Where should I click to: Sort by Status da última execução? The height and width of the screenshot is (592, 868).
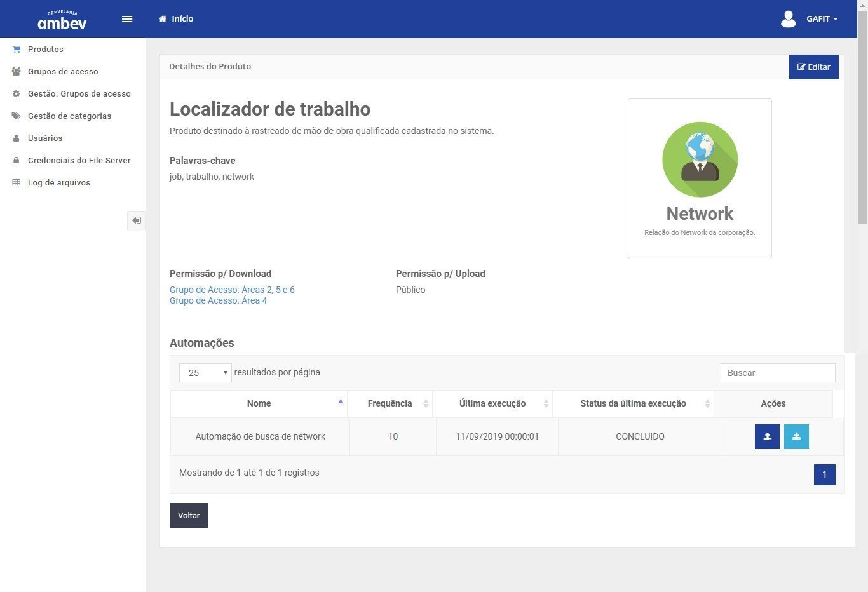[633, 403]
